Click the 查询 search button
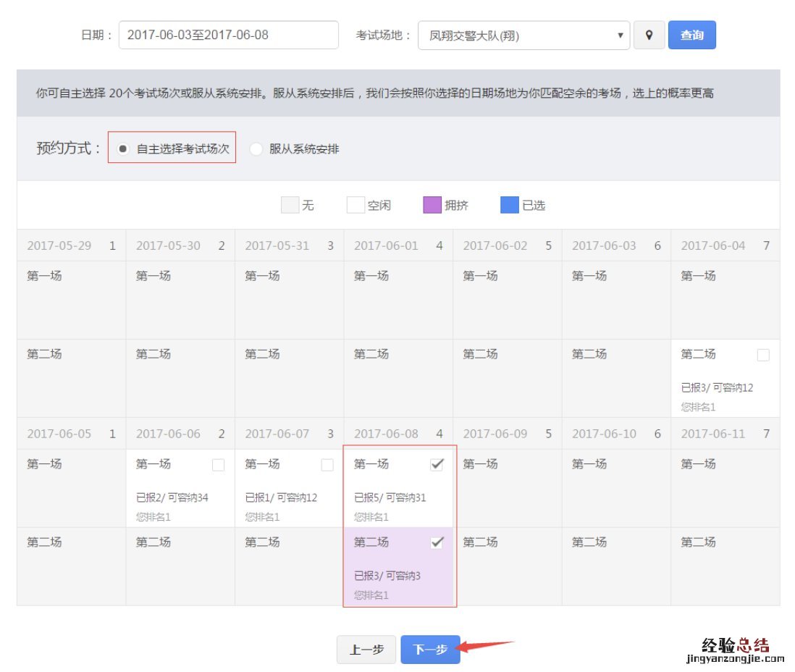 [x=691, y=35]
